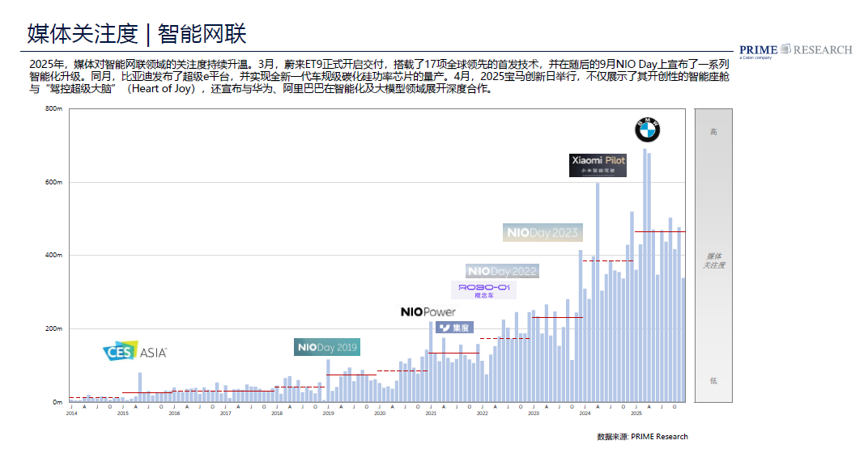Click the 2021 x-axis year label
The image size is (868, 453).
pyautogui.click(x=431, y=413)
